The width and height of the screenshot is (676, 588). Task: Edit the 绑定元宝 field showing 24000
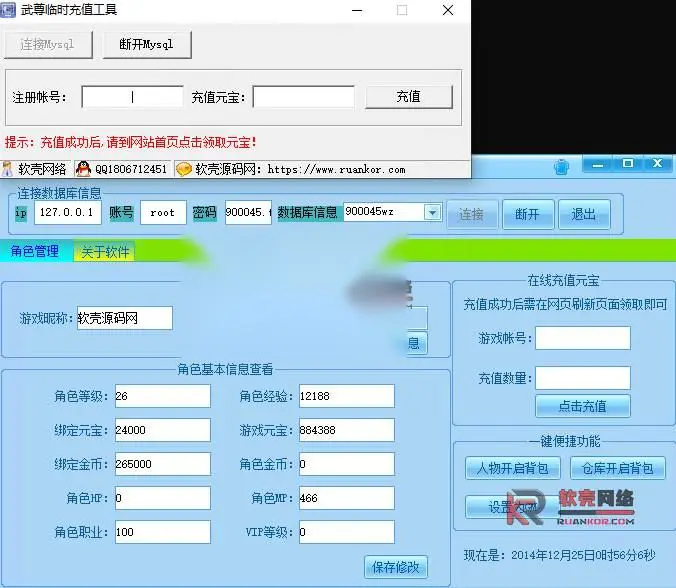click(163, 430)
